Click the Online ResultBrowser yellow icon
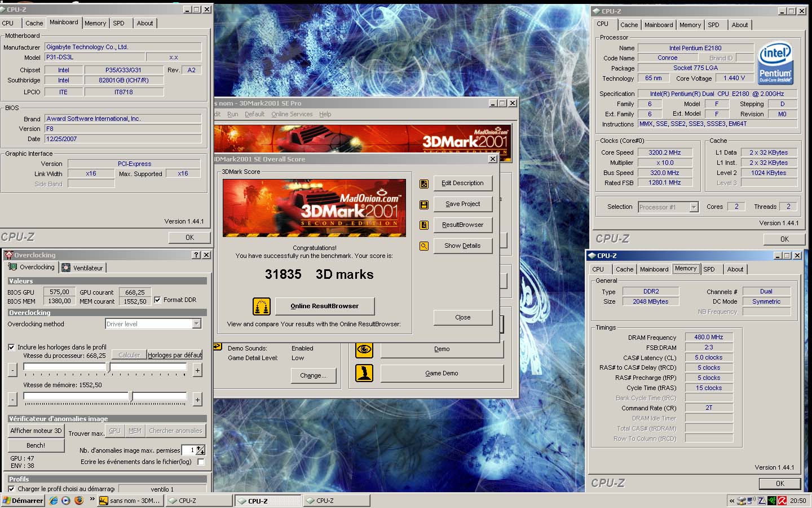The height and width of the screenshot is (508, 812). pyautogui.click(x=262, y=306)
